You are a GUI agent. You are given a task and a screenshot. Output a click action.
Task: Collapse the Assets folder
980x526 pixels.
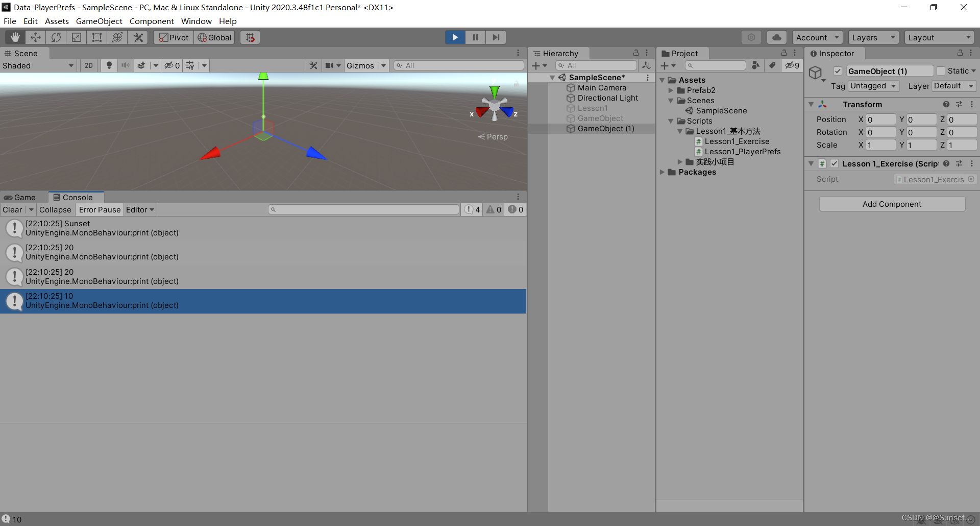pos(662,80)
